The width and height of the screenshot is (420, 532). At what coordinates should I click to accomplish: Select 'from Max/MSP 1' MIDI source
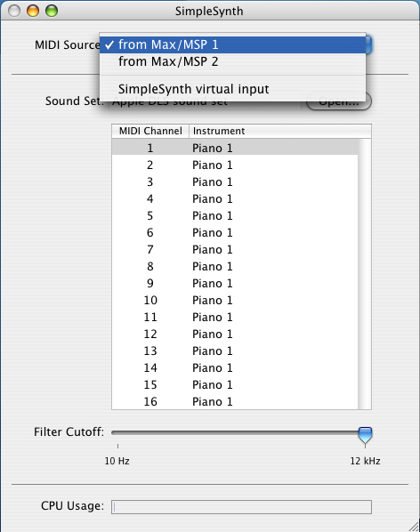pyautogui.click(x=233, y=44)
